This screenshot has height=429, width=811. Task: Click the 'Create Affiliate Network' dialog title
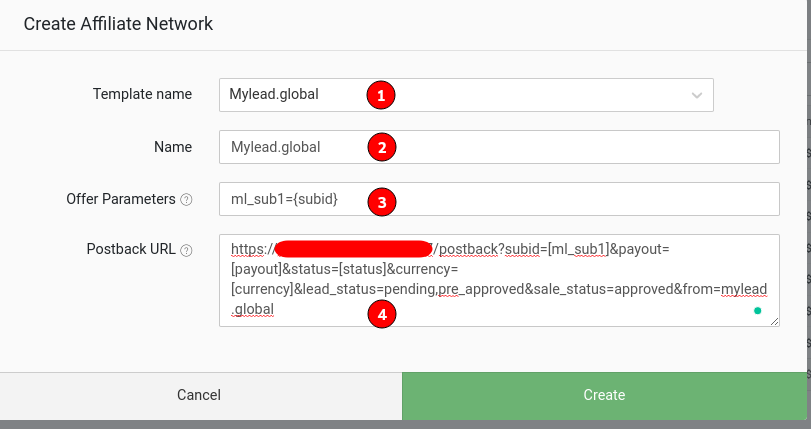coord(118,24)
